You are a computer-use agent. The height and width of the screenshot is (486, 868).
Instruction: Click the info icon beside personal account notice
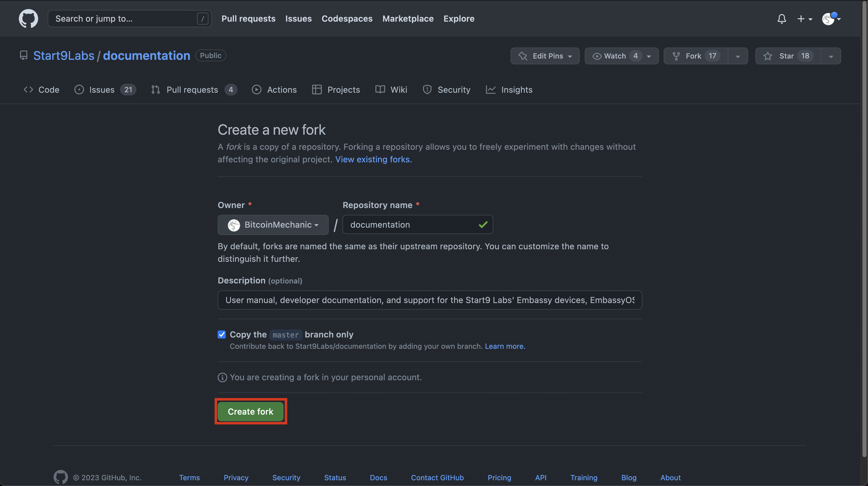[222, 377]
